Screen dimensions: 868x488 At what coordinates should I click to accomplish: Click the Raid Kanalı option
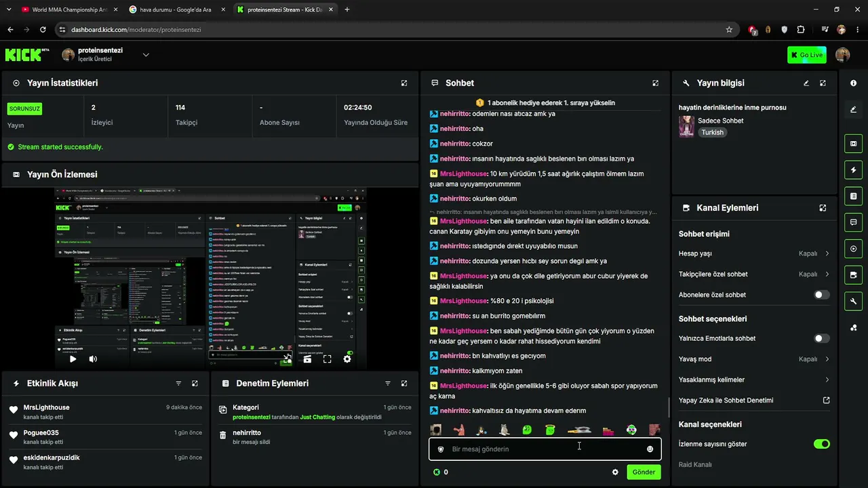[695, 465]
